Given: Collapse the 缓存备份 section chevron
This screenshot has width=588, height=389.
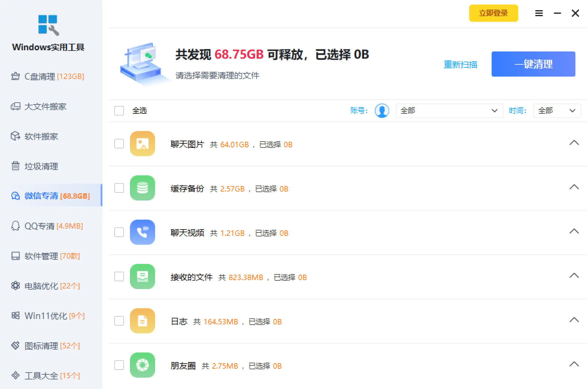Looking at the screenshot, I should click(x=574, y=188).
